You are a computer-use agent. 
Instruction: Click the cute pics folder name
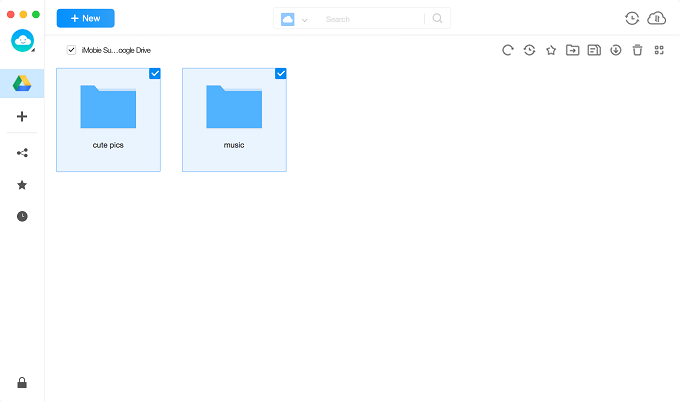click(x=108, y=145)
